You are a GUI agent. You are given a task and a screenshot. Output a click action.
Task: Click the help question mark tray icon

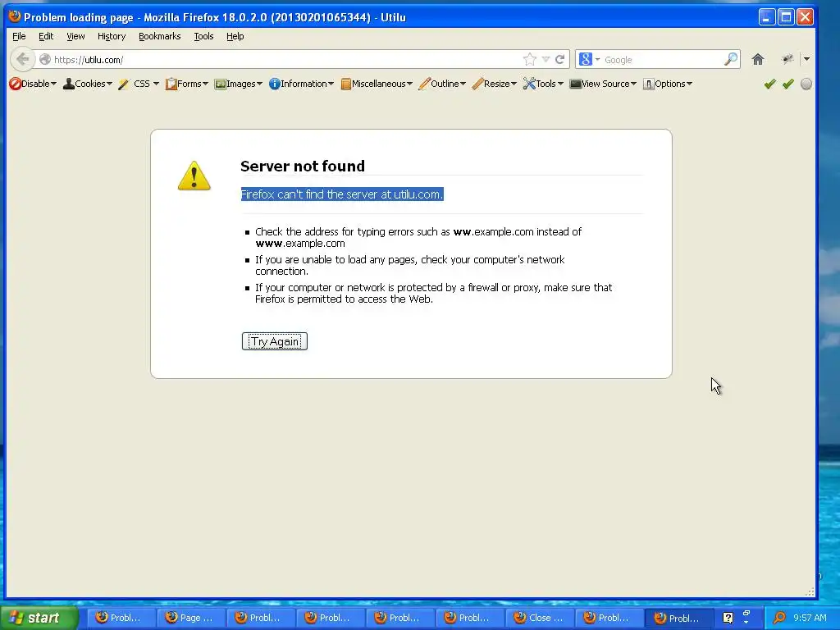[x=728, y=618]
